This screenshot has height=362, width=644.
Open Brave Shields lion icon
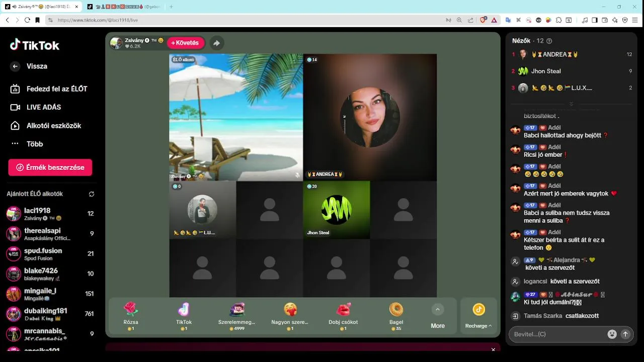[x=483, y=20]
